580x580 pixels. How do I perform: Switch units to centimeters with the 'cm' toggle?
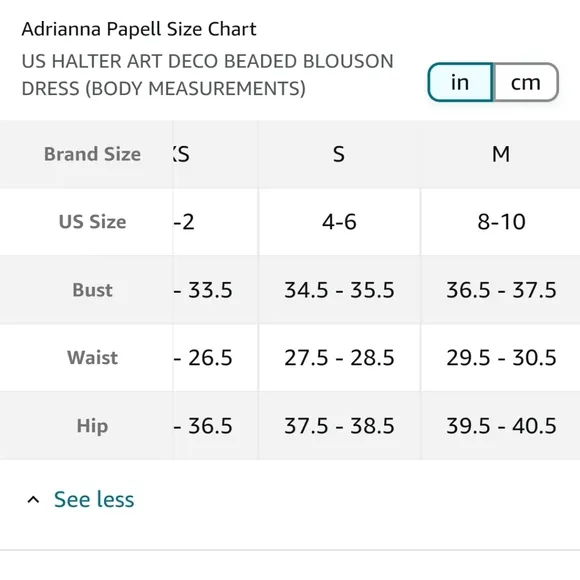[525, 82]
